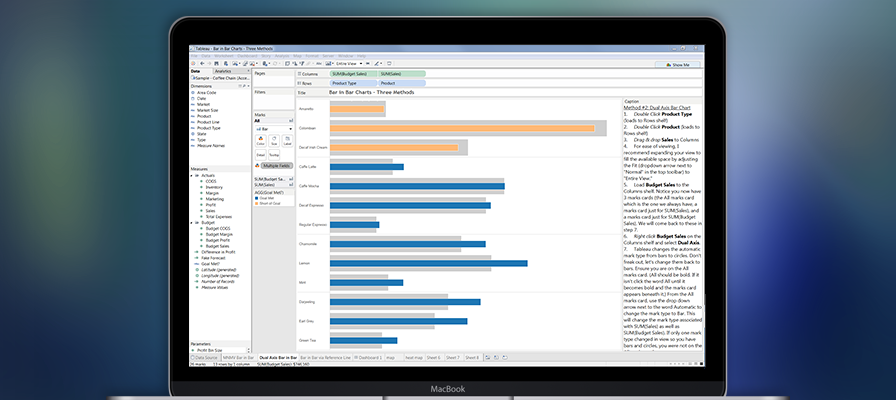Click the Product pill on the Rows shelf
This screenshot has height=400, width=896.
402,83
